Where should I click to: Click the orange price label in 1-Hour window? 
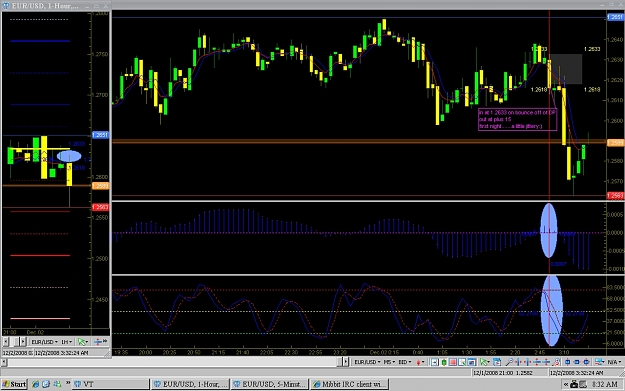(100, 186)
